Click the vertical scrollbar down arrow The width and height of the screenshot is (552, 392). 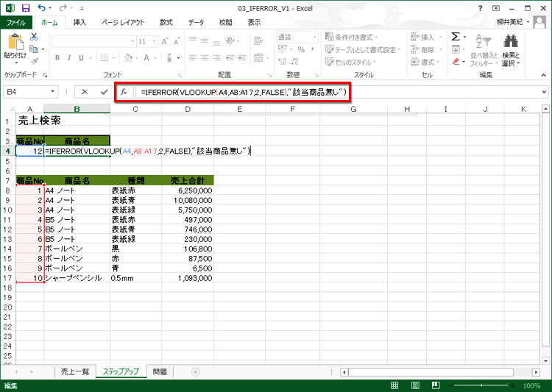click(545, 360)
